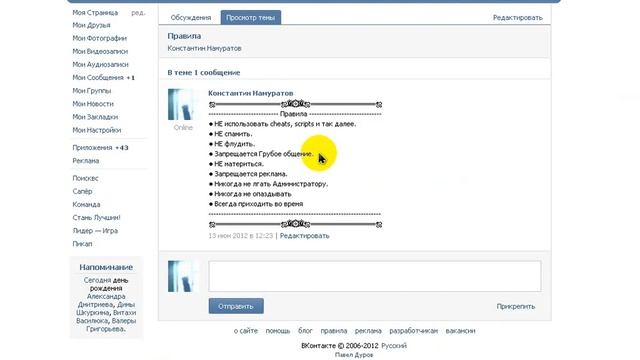Click the message author's avatar
Viewport: 640px width, 360px height.
click(182, 104)
